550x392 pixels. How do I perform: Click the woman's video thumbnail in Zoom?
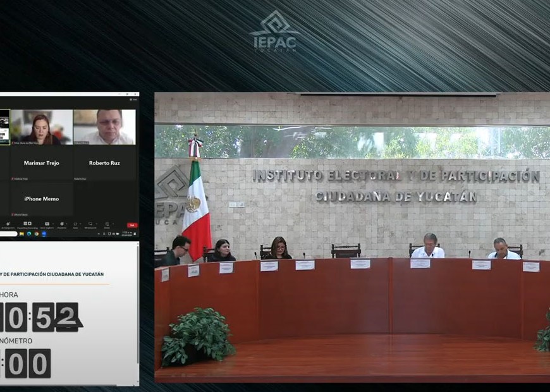42,127
